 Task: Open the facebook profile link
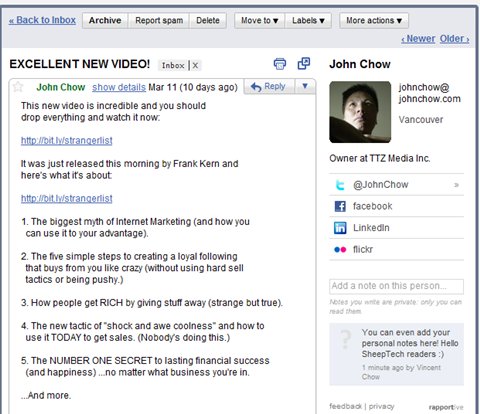tap(373, 206)
